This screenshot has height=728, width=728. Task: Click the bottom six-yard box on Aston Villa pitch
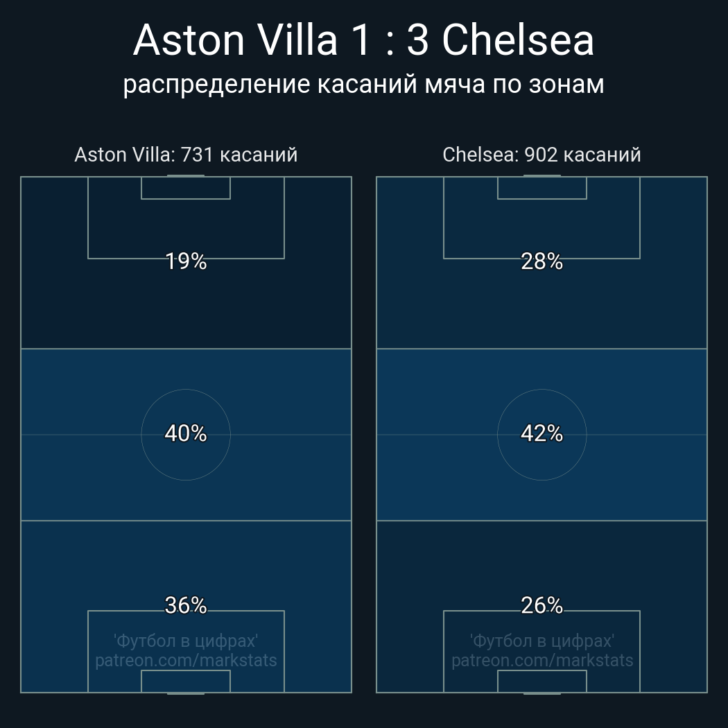[186, 681]
